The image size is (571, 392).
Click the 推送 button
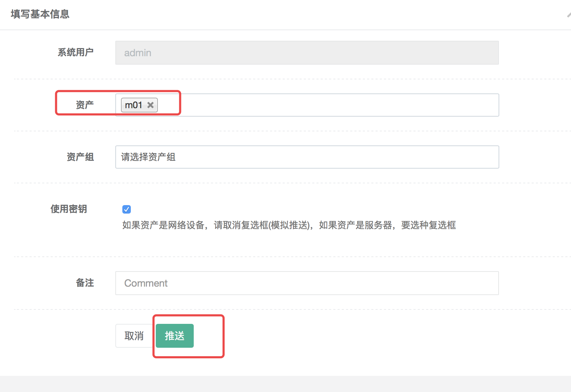point(175,336)
